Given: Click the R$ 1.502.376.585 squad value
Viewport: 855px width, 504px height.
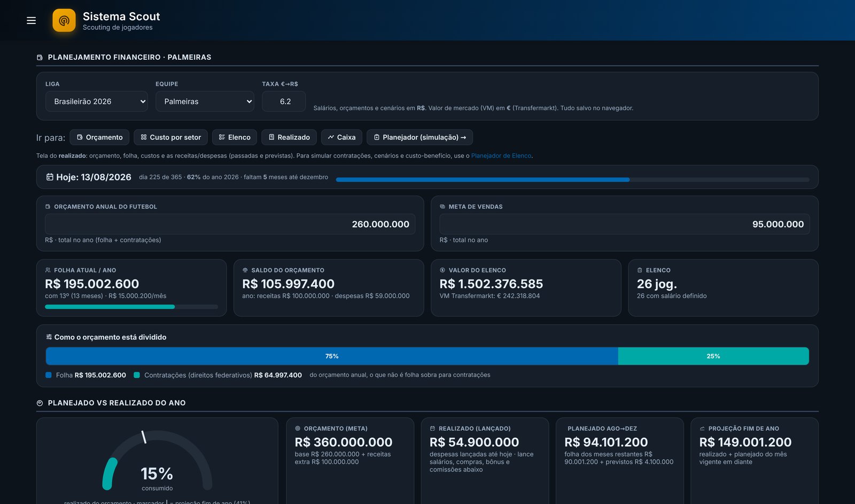Looking at the screenshot, I should [491, 284].
